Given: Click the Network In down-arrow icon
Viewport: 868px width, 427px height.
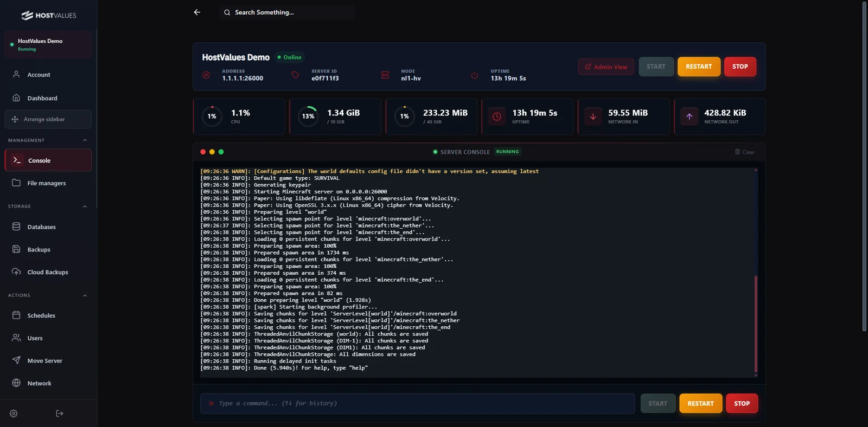Looking at the screenshot, I should point(593,117).
